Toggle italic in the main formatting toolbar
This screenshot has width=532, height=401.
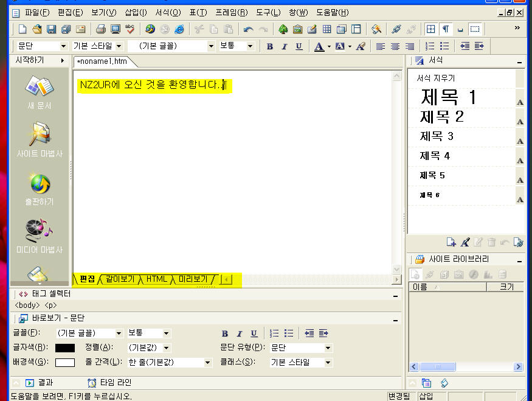pyautogui.click(x=285, y=46)
